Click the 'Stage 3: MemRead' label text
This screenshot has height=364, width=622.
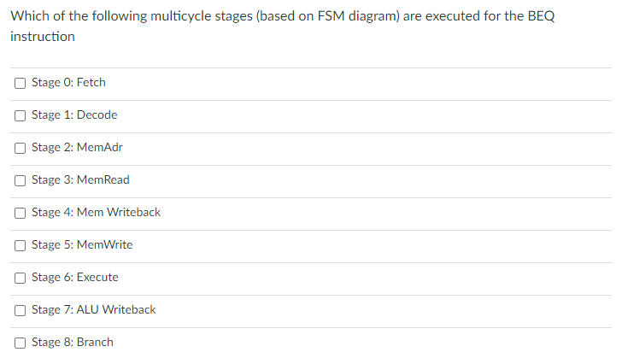(x=80, y=180)
